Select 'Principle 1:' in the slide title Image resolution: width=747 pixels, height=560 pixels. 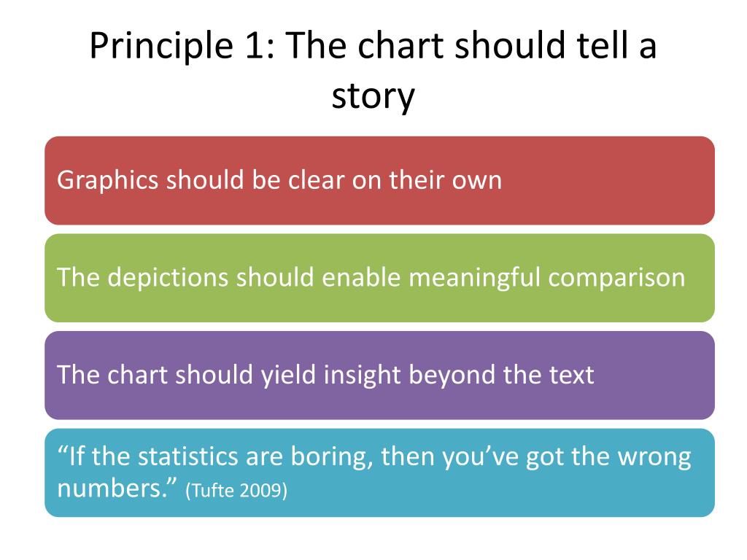click(x=182, y=47)
